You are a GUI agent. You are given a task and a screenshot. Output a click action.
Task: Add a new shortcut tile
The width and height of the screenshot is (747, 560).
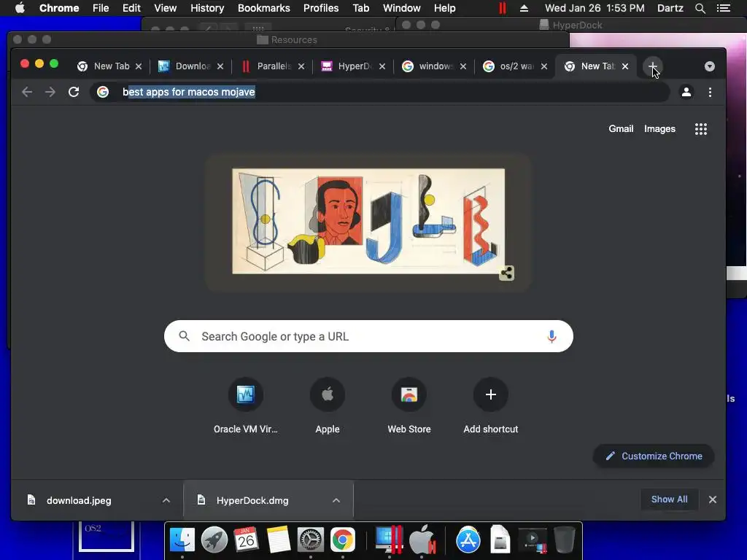(x=491, y=405)
